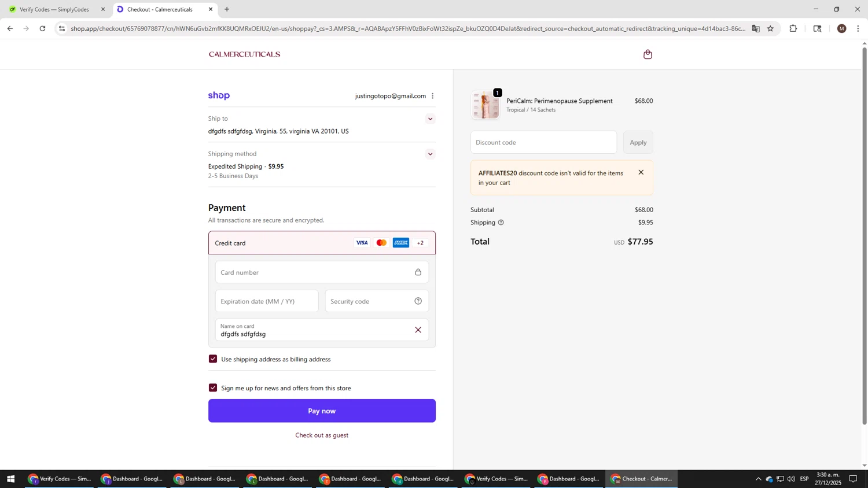Open the notification center icon

pyautogui.click(x=853, y=479)
